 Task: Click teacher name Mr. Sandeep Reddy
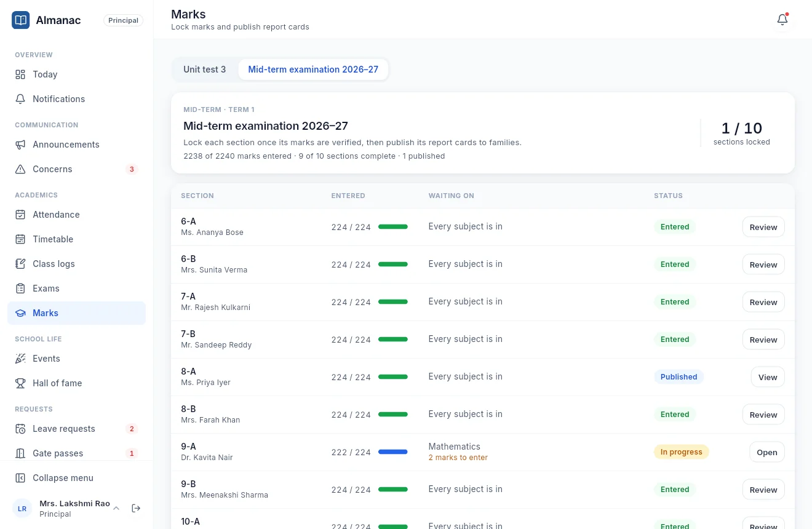pos(217,345)
